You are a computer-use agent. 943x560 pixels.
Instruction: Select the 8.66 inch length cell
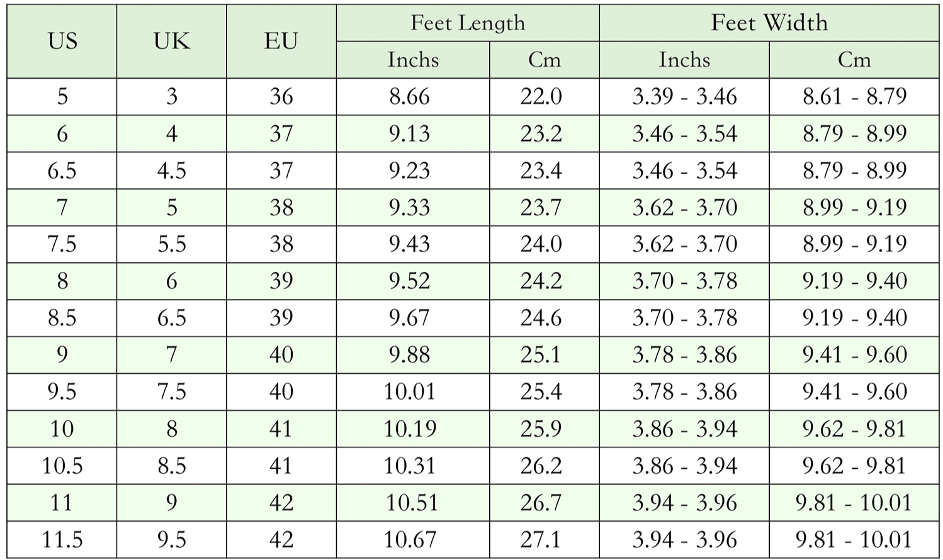pyautogui.click(x=410, y=96)
